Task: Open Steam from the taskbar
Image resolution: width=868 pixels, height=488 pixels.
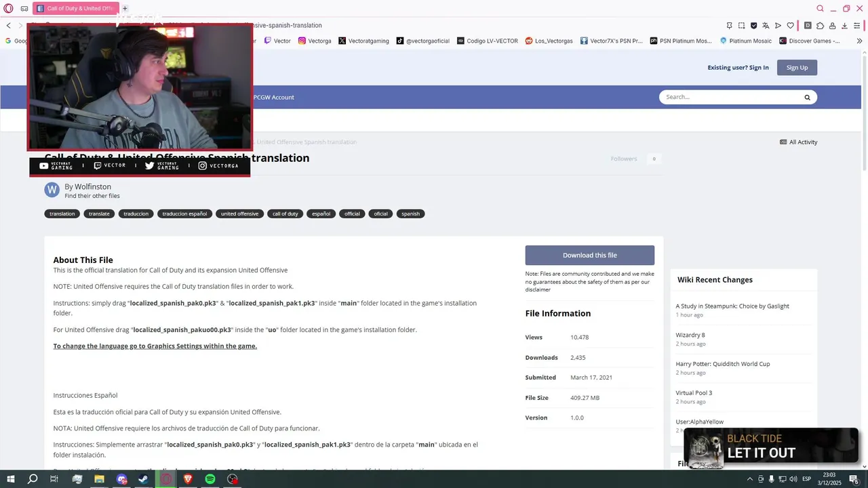Action: [x=144, y=479]
